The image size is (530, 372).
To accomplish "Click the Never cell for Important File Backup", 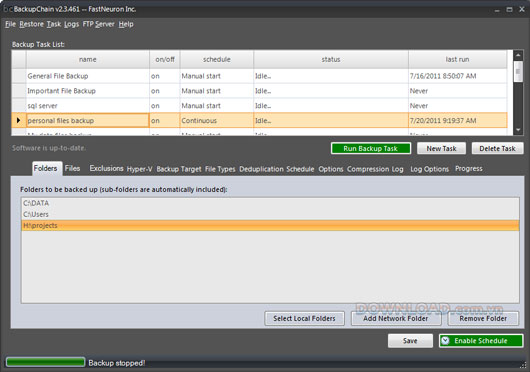I will (458, 91).
